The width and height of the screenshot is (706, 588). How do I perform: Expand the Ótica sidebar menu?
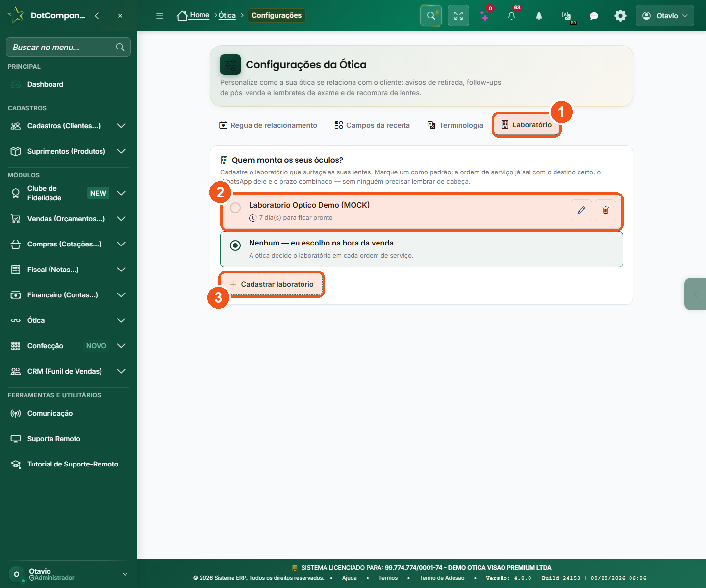[69, 320]
